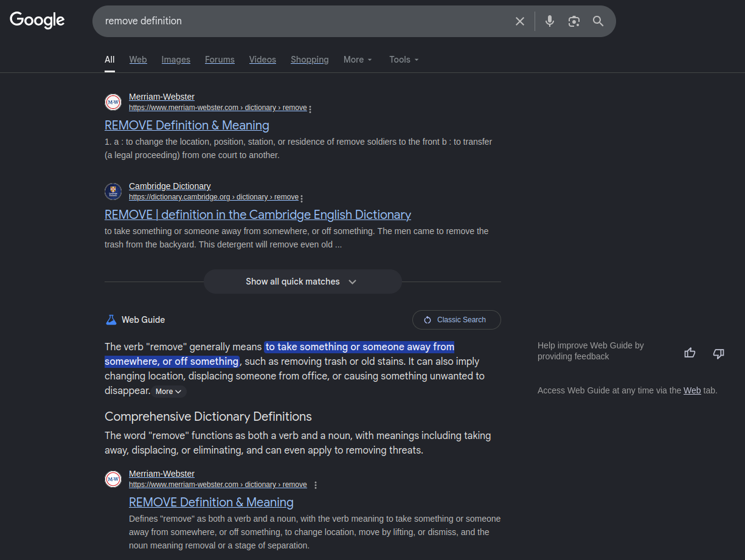Expand Web Guide summary with More
745x560 pixels.
[168, 392]
